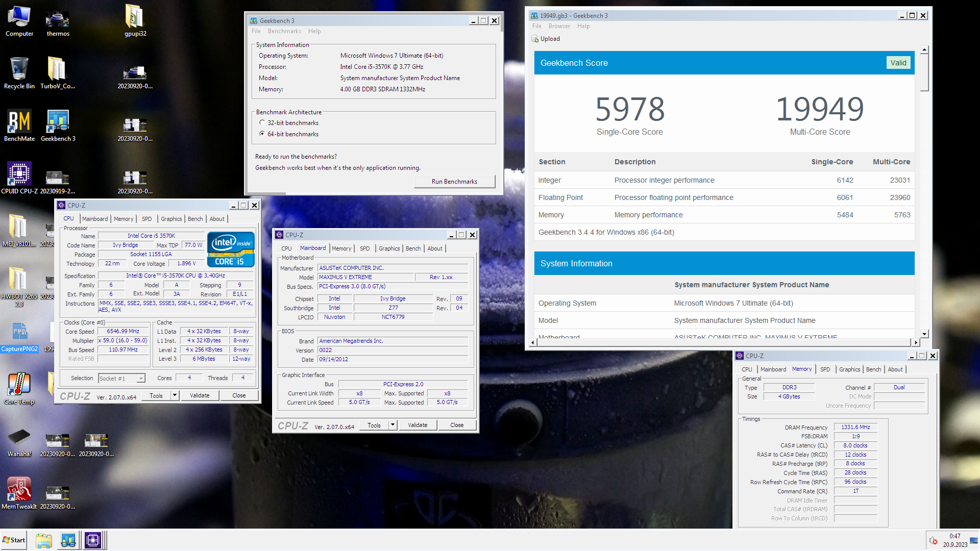This screenshot has width=980, height=551.
Task: Click the scroll-right arrow in Geekbench results
Action: 916,342
